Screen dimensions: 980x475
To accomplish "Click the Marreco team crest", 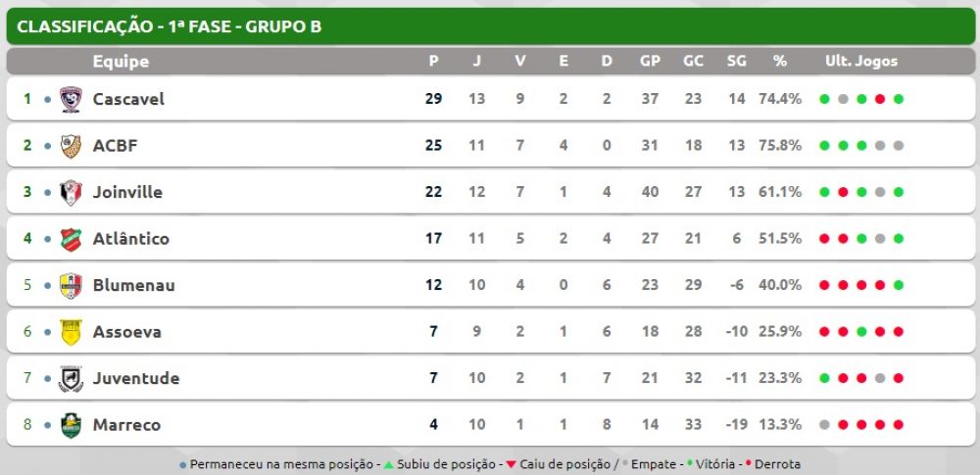I will (x=71, y=425).
